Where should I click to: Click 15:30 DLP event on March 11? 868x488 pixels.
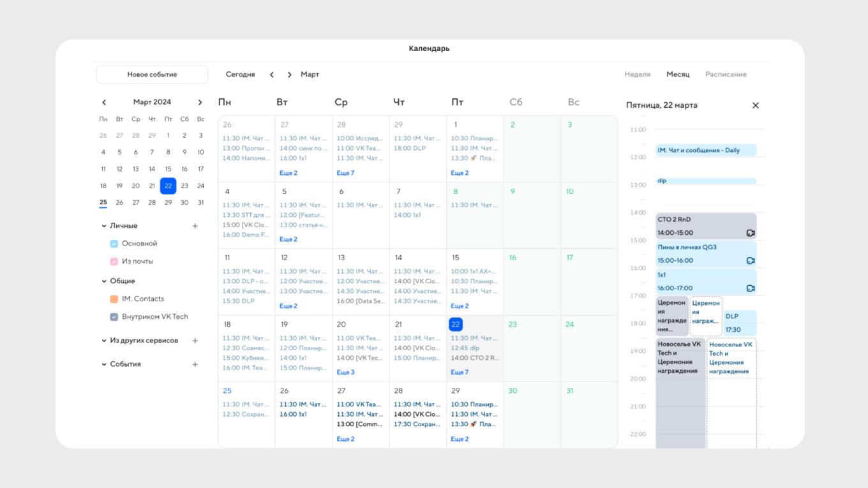(x=238, y=301)
